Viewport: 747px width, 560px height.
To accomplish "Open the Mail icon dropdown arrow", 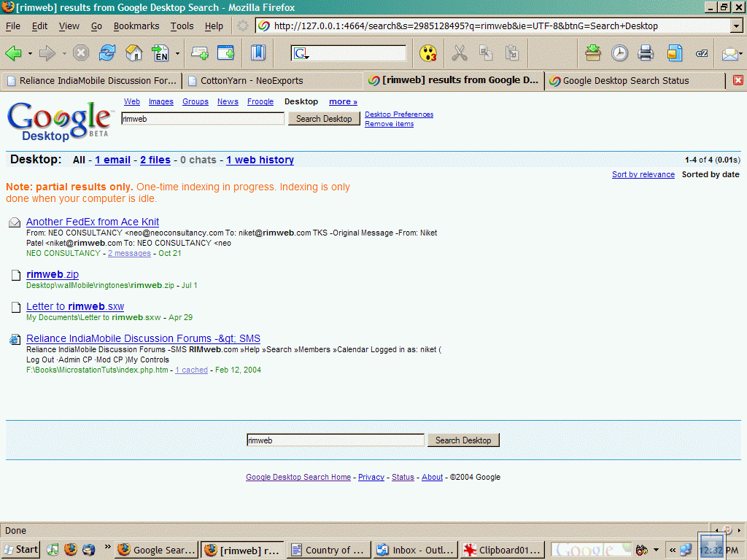I will pyautogui.click(x=741, y=54).
